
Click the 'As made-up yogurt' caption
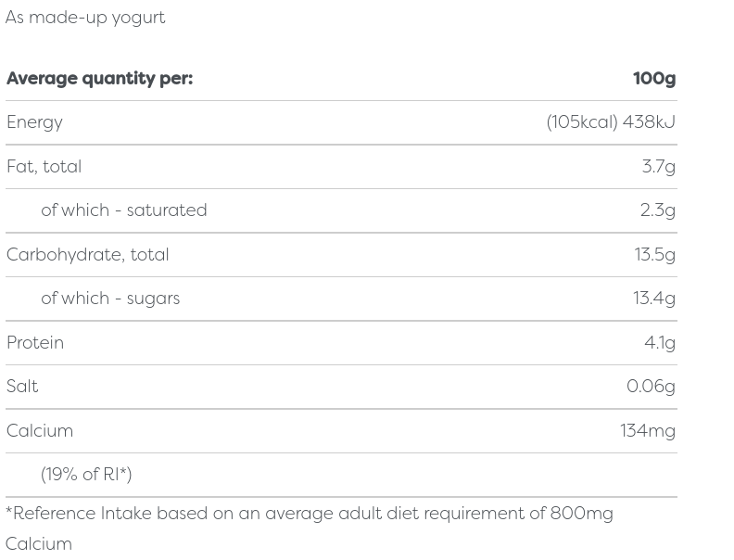[85, 18]
